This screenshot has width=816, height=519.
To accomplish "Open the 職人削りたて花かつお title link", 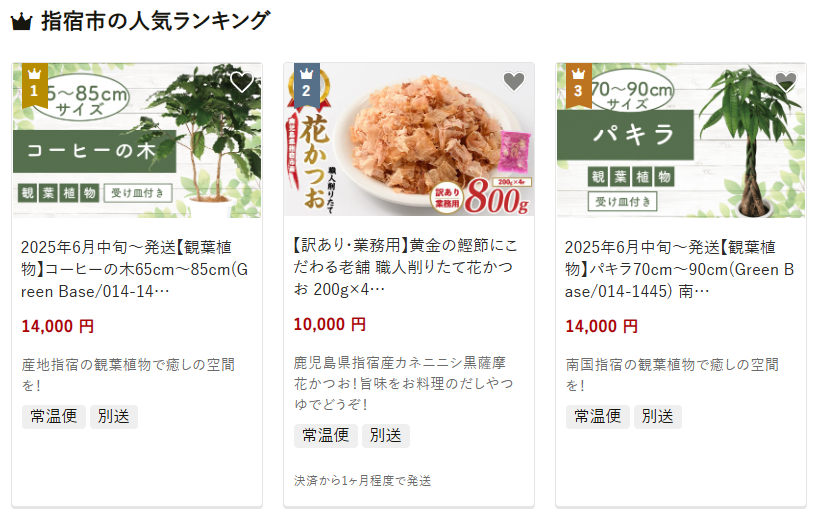I will [405, 267].
